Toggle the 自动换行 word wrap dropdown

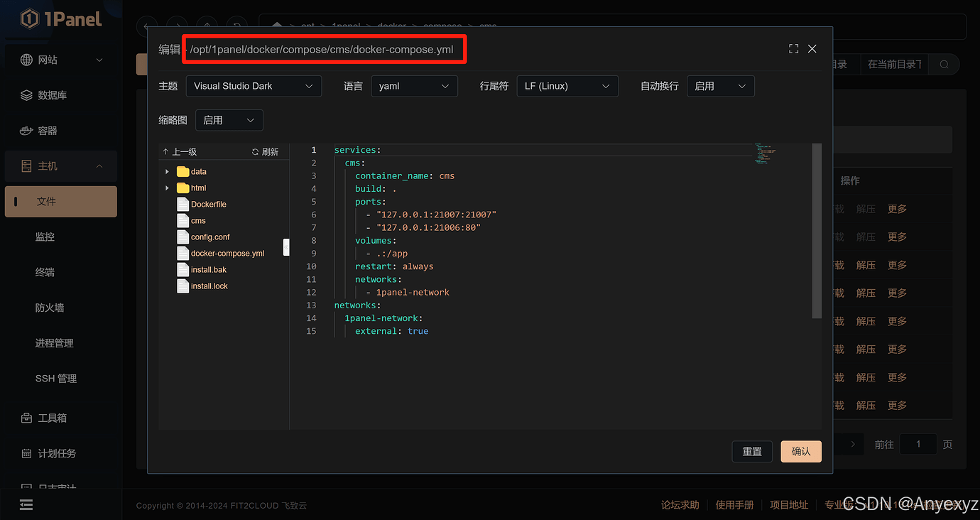click(x=720, y=86)
